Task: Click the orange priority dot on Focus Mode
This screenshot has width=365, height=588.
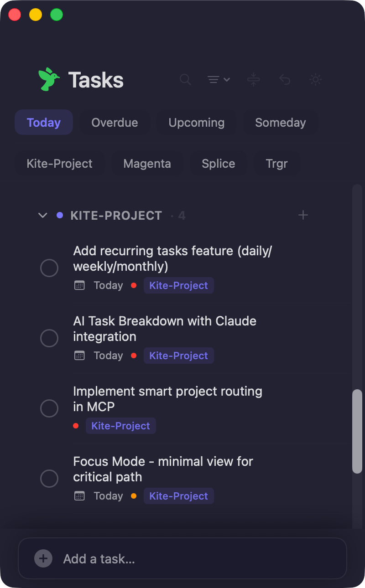Action: (x=133, y=496)
